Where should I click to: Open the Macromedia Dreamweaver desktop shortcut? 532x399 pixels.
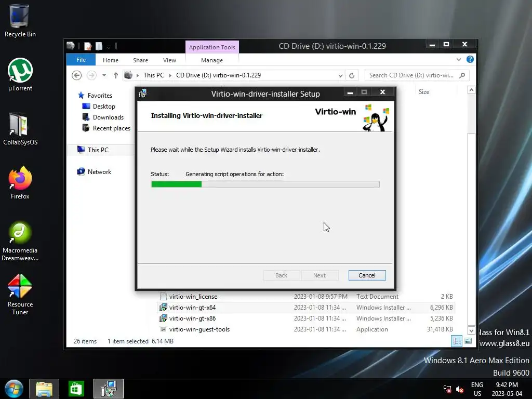tap(20, 241)
